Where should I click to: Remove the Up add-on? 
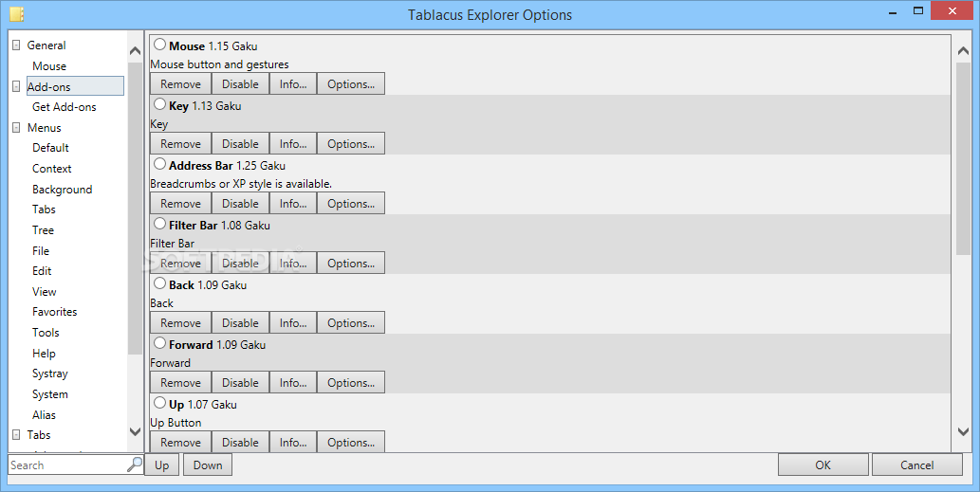coord(180,442)
